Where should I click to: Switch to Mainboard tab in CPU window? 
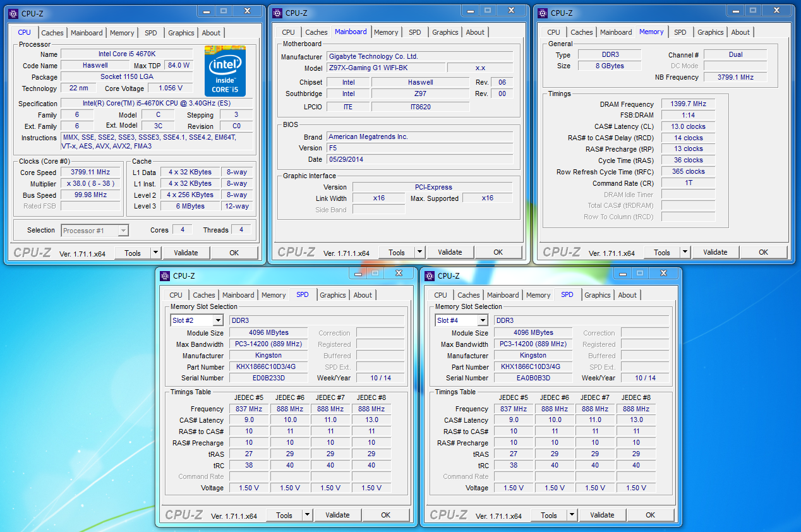87,33
